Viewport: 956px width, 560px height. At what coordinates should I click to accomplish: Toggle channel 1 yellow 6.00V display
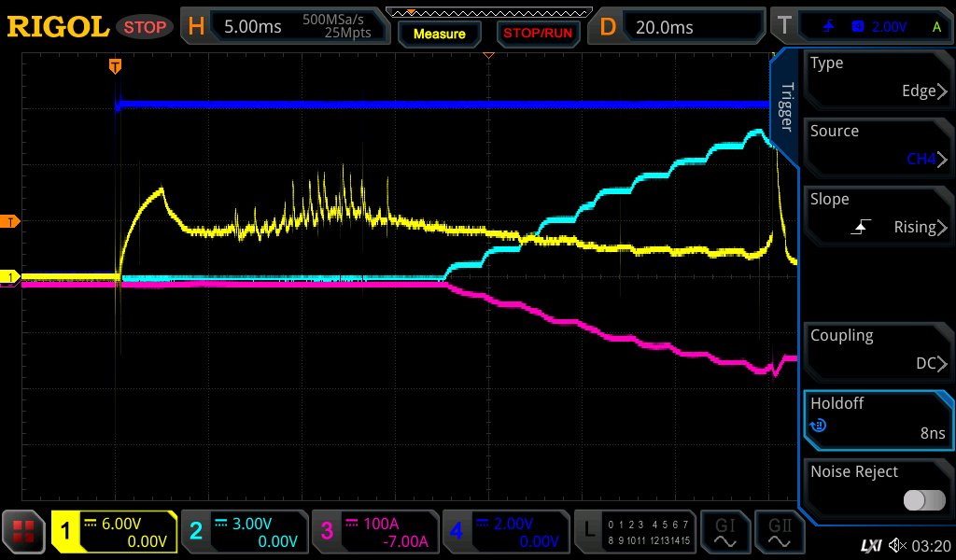point(114,532)
